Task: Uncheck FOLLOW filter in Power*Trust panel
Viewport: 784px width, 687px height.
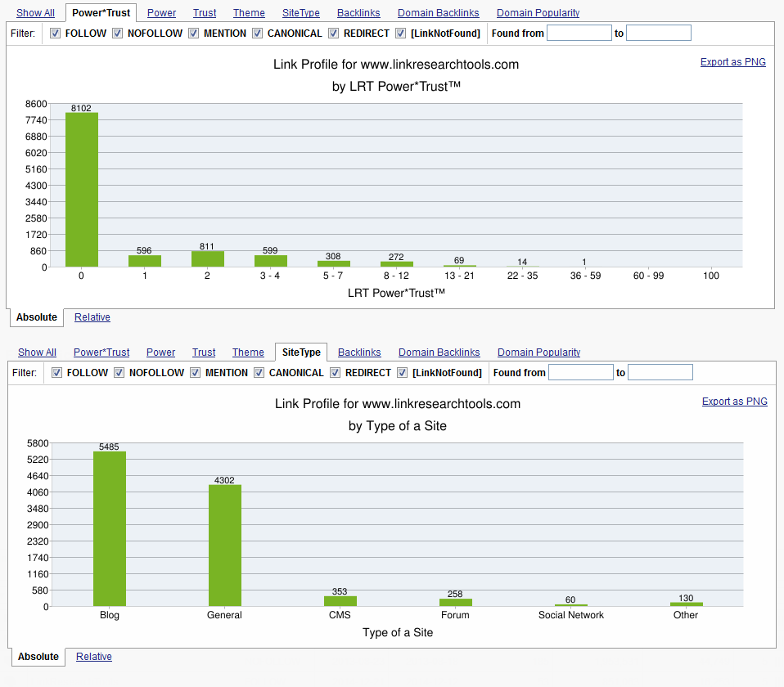Action: (56, 34)
